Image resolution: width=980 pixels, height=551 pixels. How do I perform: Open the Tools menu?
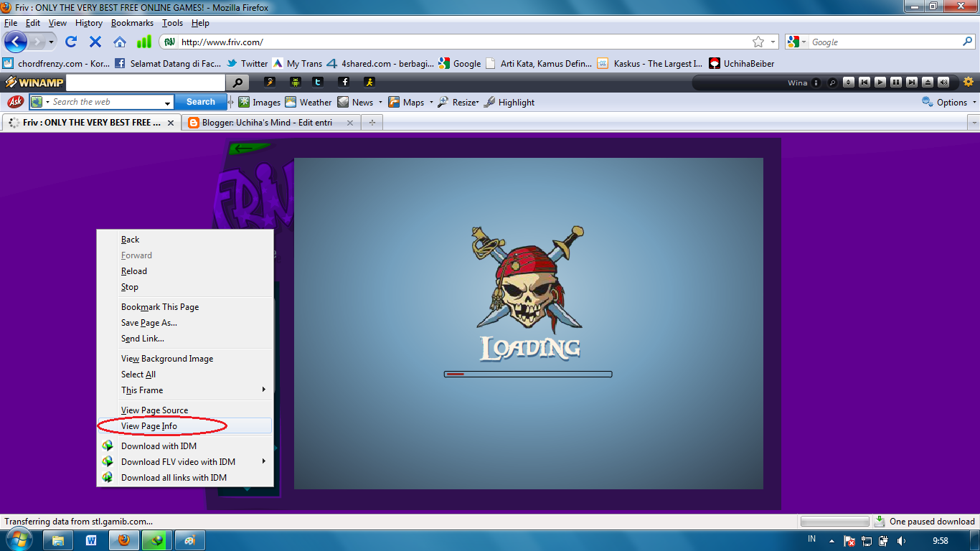(x=172, y=23)
